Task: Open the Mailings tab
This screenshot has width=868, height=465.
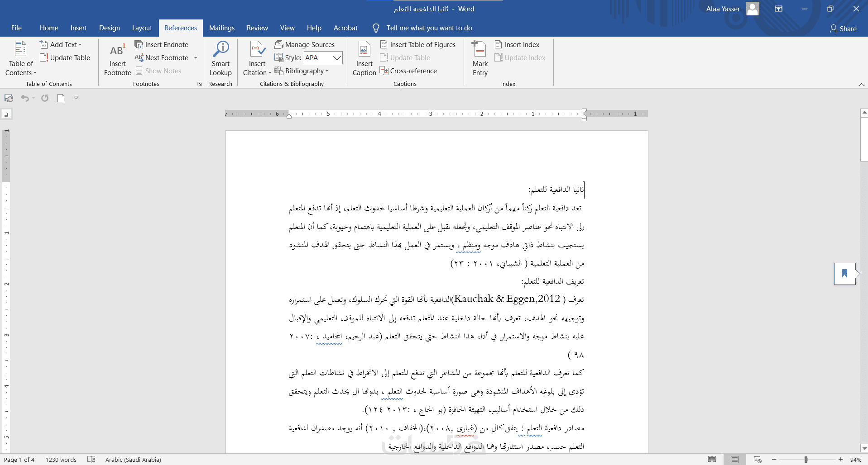Action: (x=222, y=28)
